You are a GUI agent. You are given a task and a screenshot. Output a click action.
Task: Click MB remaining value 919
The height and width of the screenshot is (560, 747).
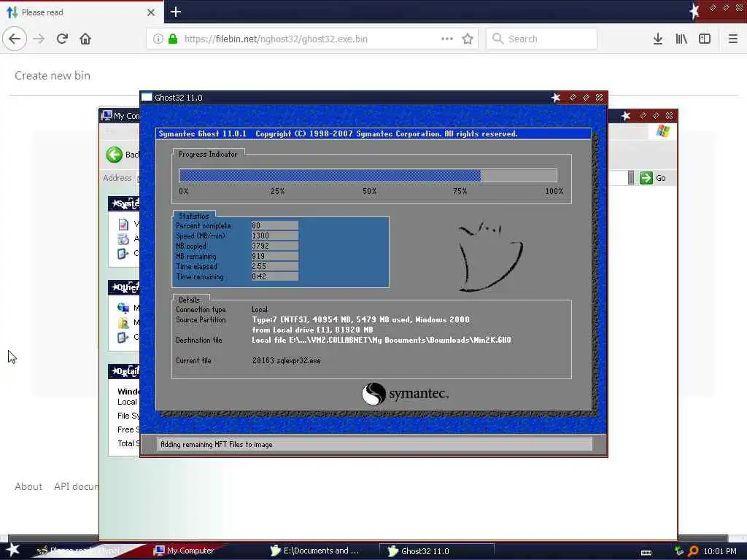[x=274, y=256]
